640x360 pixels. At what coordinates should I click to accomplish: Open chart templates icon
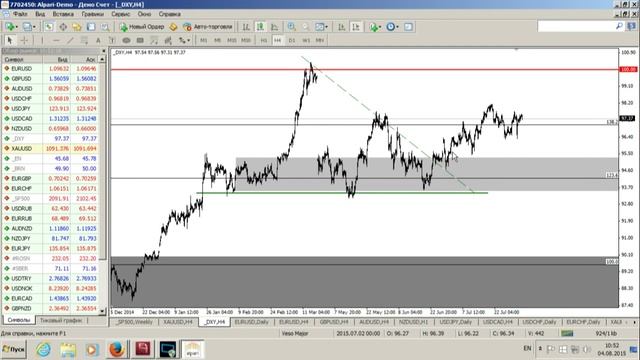point(408,27)
